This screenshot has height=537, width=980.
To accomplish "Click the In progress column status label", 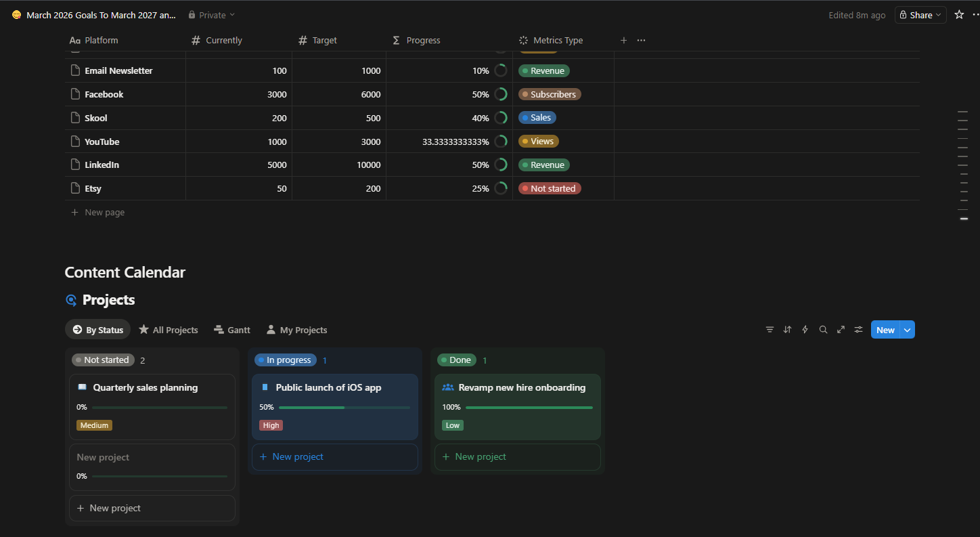I will (286, 360).
